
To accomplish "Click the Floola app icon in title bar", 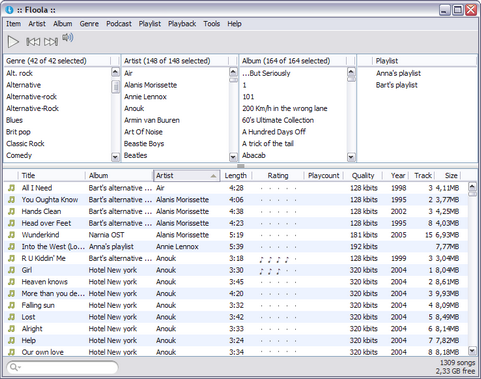I will (x=9, y=10).
